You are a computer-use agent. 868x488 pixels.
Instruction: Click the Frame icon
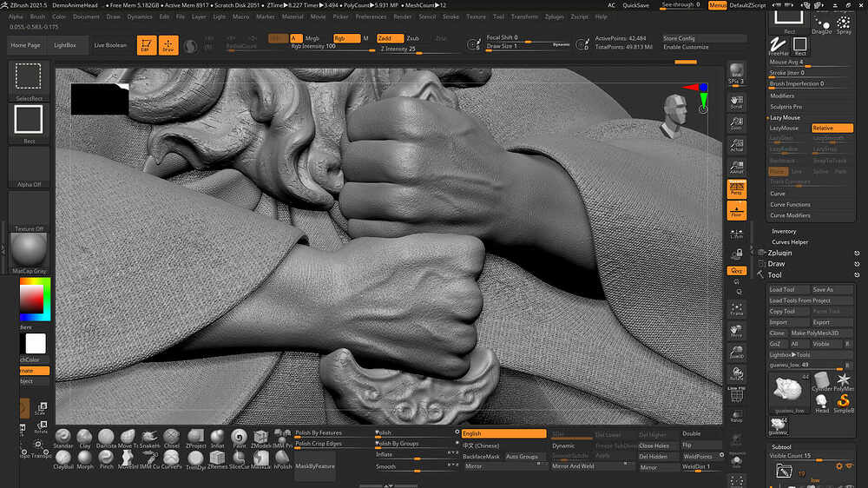click(x=736, y=310)
